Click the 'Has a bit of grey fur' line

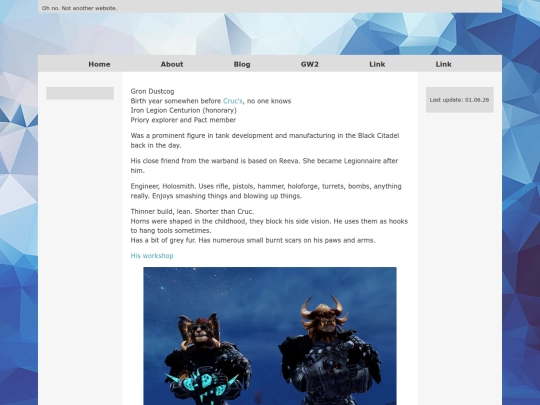[253, 240]
